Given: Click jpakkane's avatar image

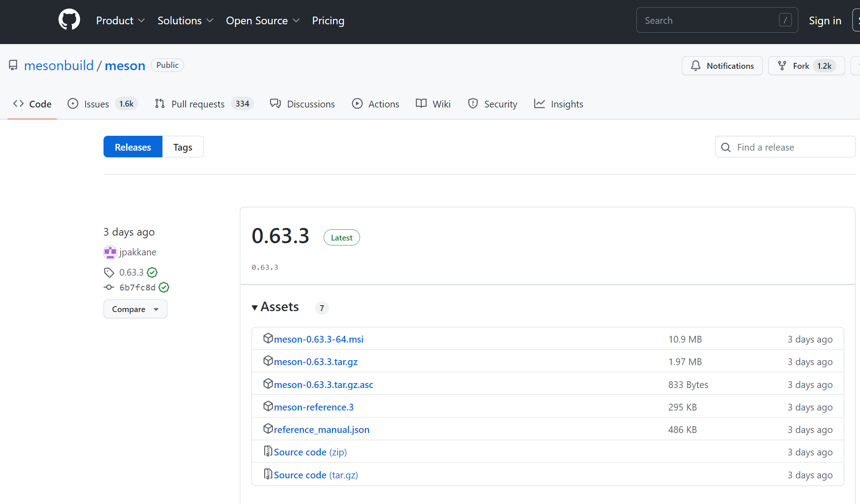Looking at the screenshot, I should [110, 252].
